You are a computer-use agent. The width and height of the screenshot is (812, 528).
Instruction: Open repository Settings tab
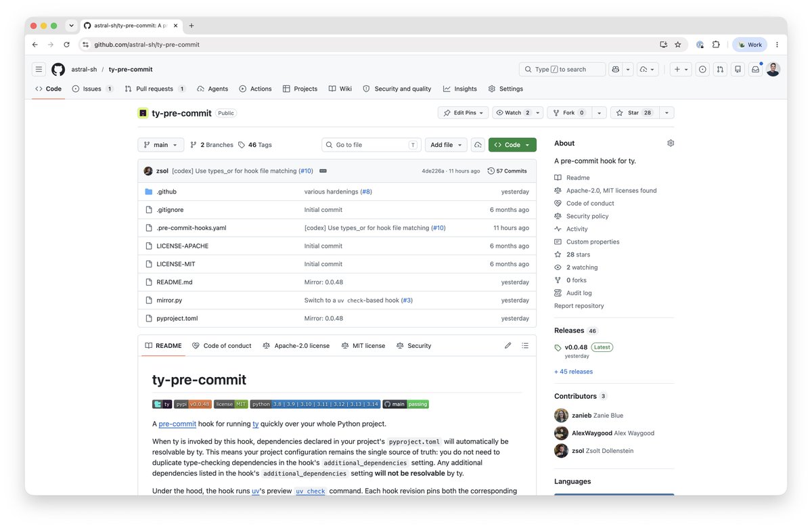tap(505, 89)
